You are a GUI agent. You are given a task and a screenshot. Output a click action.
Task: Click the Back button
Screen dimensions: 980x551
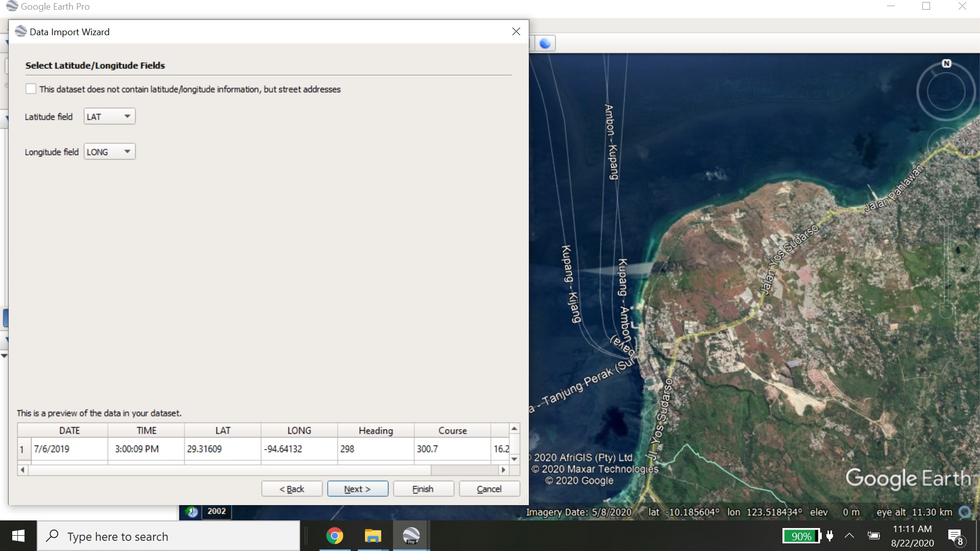coord(292,489)
